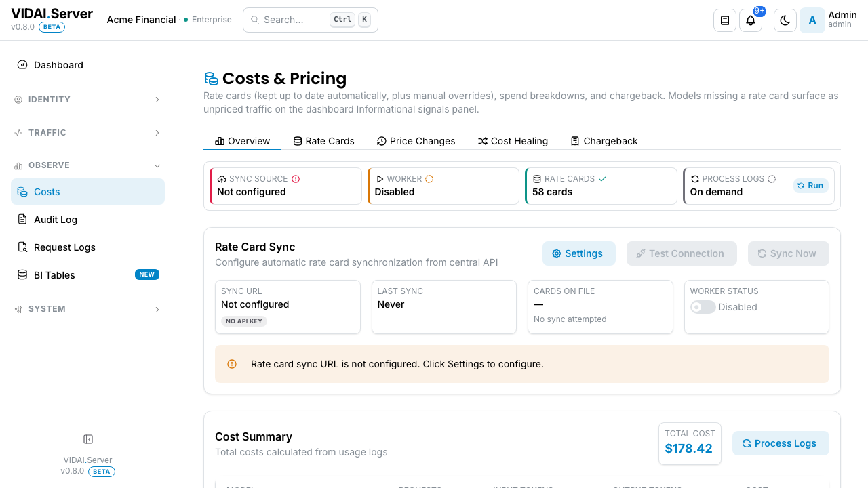Click the VIDAI.Server logo text
Viewport: 868px width, 488px height.
pyautogui.click(x=52, y=13)
